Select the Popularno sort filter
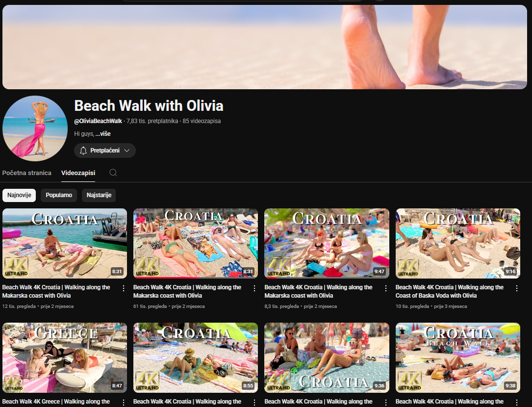 pyautogui.click(x=59, y=195)
